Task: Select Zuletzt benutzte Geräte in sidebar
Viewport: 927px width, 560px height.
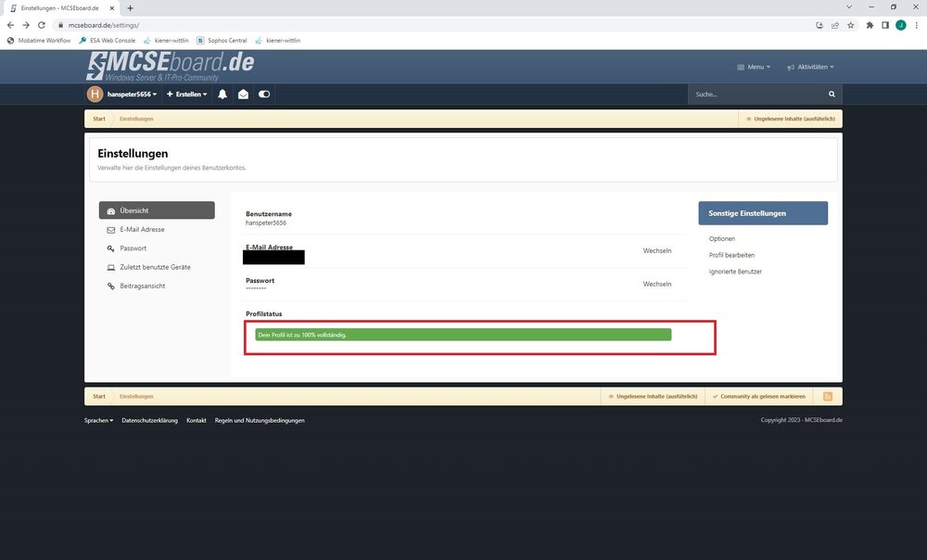Action: point(155,267)
